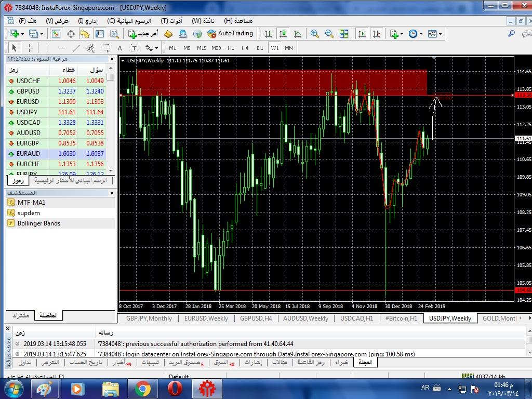Switch timeframe to M1

[x=172, y=48]
